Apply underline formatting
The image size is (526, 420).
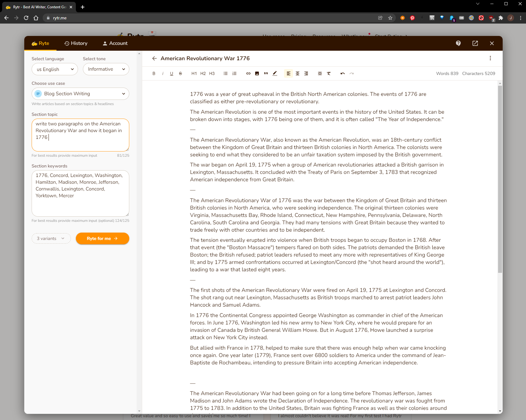tap(172, 73)
